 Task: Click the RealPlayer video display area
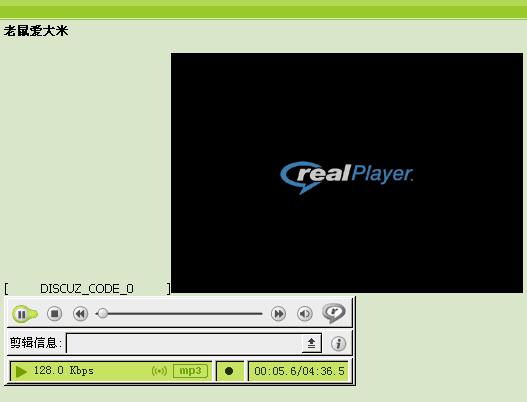347,173
